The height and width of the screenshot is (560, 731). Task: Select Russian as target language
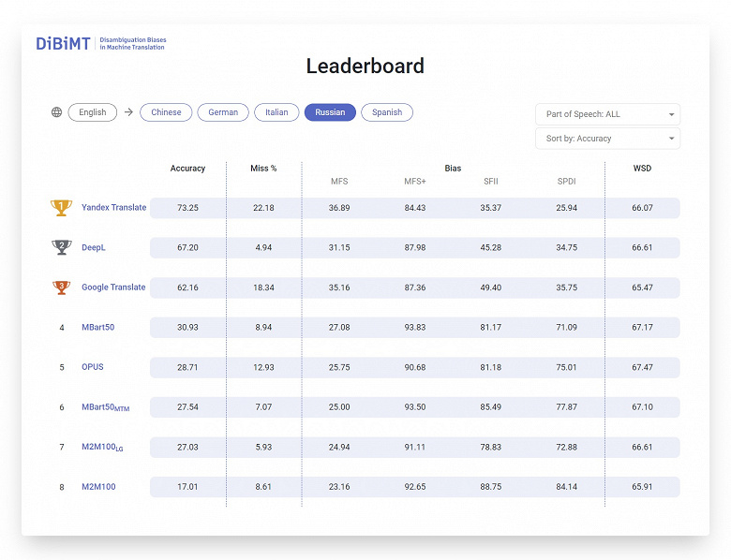pyautogui.click(x=330, y=112)
